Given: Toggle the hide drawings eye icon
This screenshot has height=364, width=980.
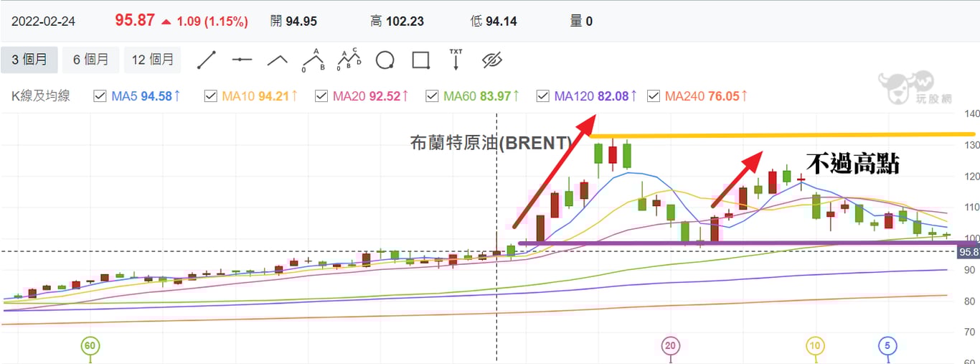Looking at the screenshot, I should coord(491,60).
